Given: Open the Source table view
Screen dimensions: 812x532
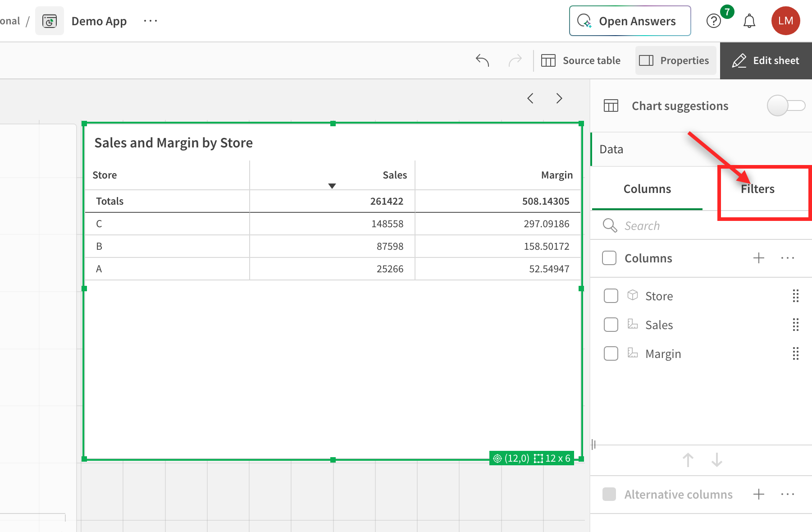Looking at the screenshot, I should click(581, 60).
